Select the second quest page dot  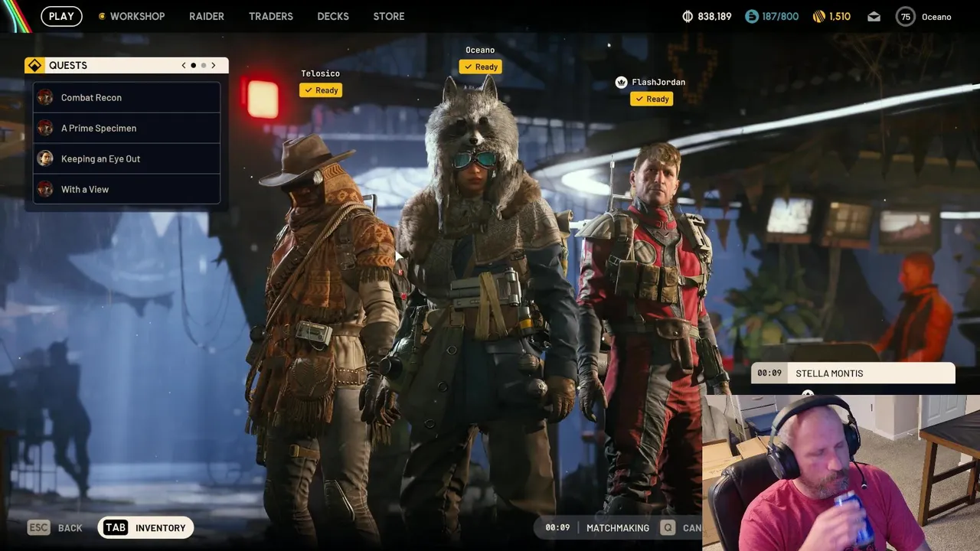click(204, 66)
